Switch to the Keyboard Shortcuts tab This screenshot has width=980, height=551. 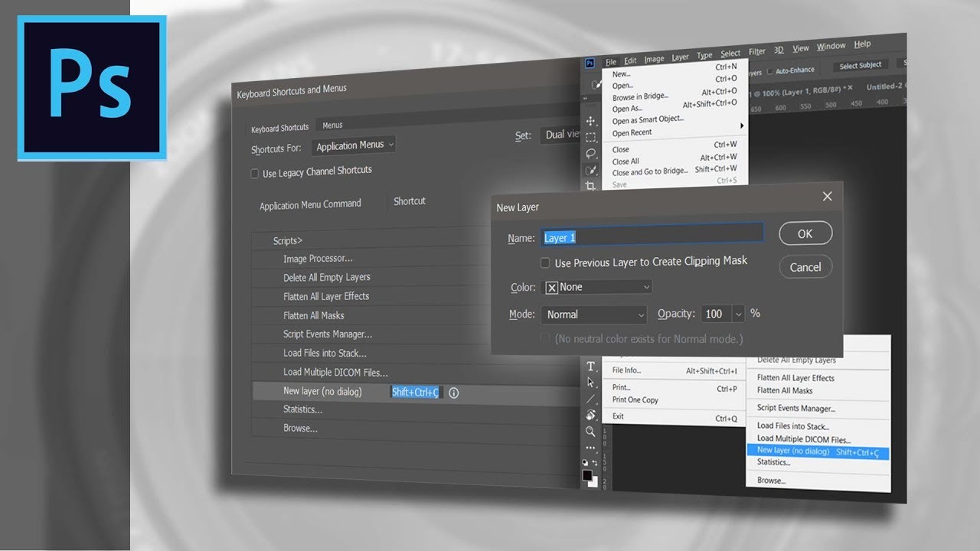tap(279, 128)
